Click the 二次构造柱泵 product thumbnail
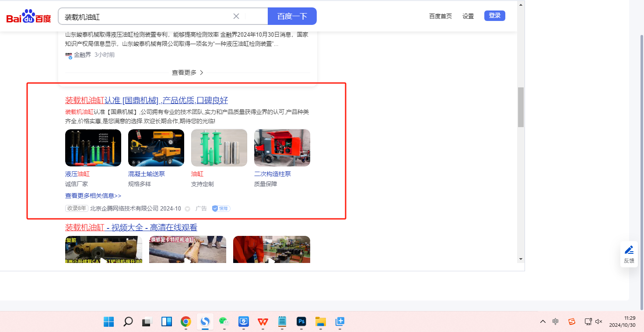 pos(282,148)
